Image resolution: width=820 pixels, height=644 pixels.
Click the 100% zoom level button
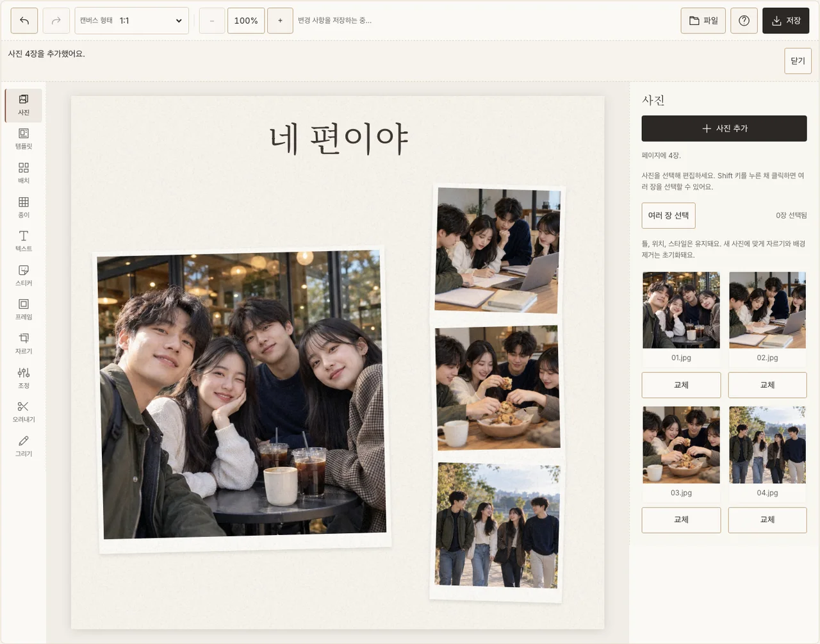point(246,21)
